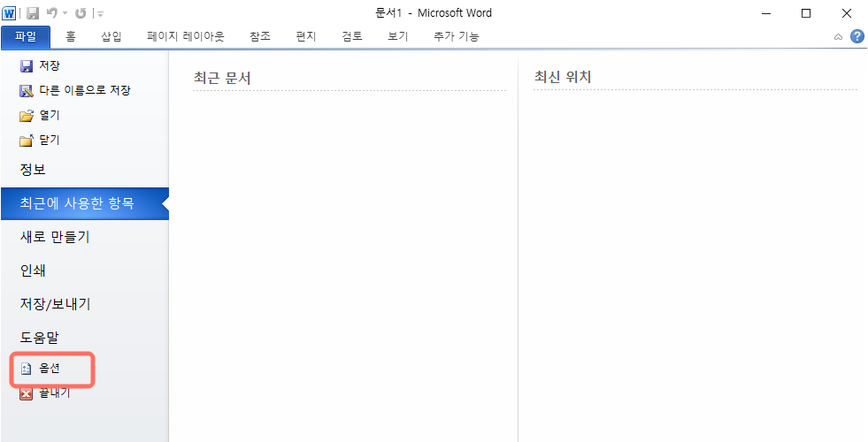Viewport: 868px width, 442px height.
Task: Click the 저장 disk icon in the menu
Action: click(26, 66)
